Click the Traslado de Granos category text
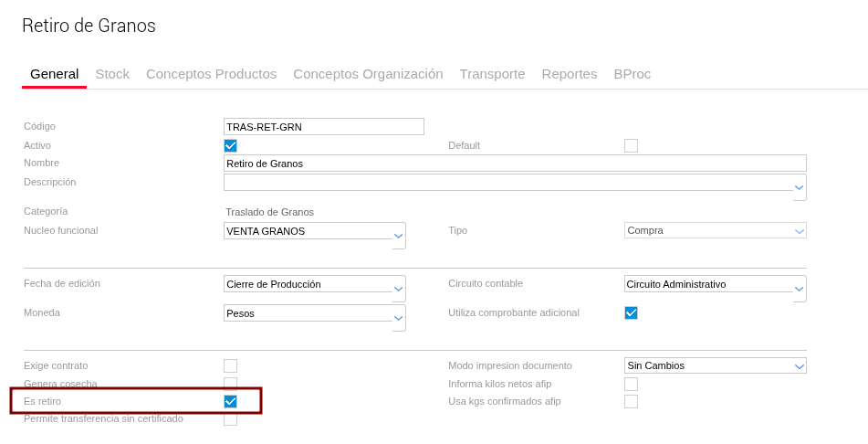 coord(269,212)
